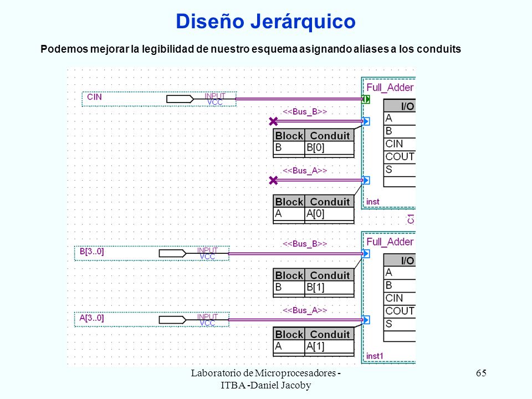Click the Block cell A beside A[0]
Viewport: 532px width, 399px height.
(289, 214)
